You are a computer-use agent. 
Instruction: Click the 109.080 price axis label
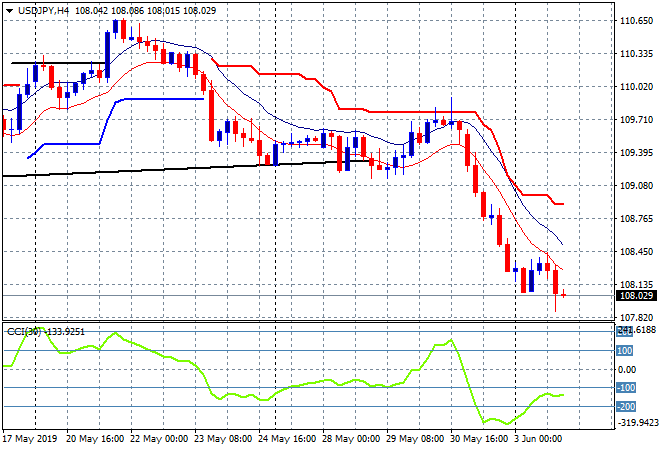pyautogui.click(x=636, y=185)
